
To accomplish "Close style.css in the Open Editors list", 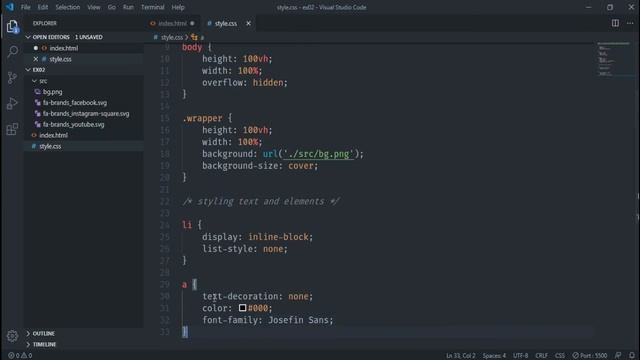I will click(36, 59).
